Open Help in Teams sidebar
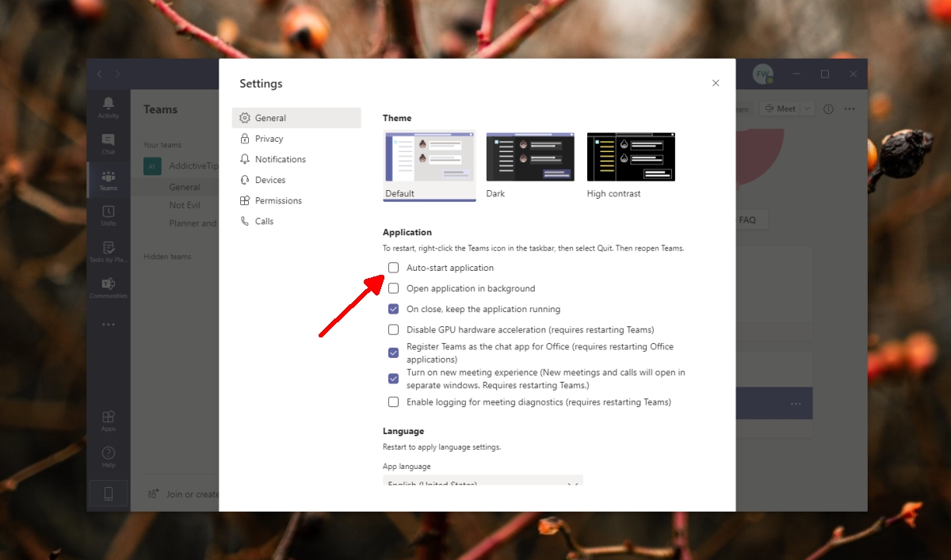 click(109, 456)
